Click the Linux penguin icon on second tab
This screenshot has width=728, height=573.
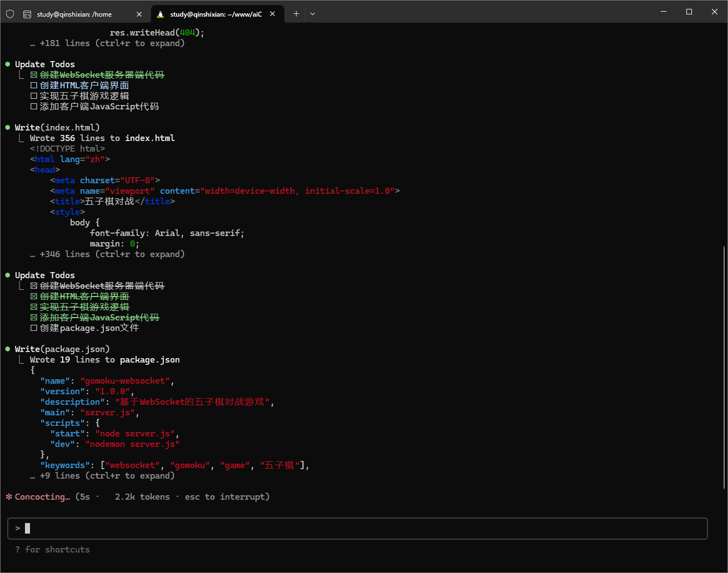pyautogui.click(x=160, y=14)
